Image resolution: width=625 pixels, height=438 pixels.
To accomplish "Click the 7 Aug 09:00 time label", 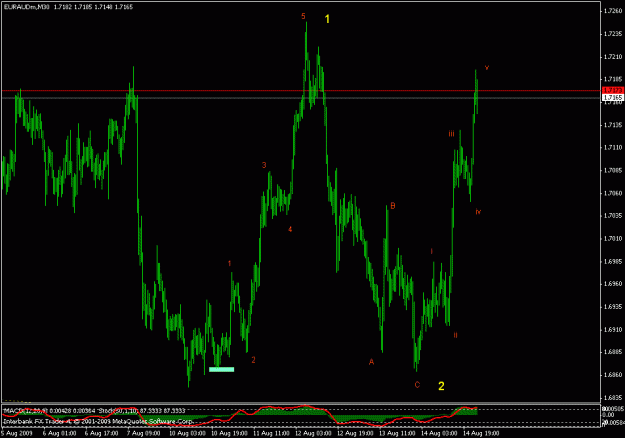I will point(144,433).
